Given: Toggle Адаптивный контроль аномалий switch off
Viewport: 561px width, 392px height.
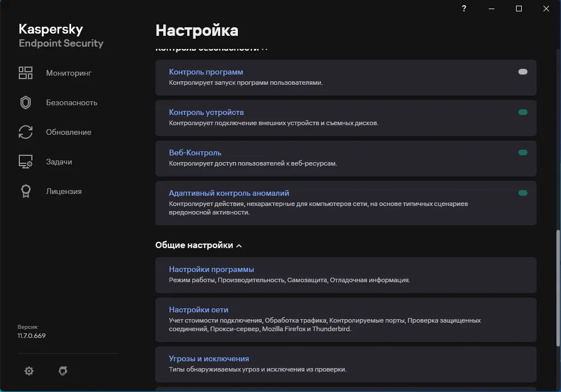Looking at the screenshot, I should (x=523, y=193).
